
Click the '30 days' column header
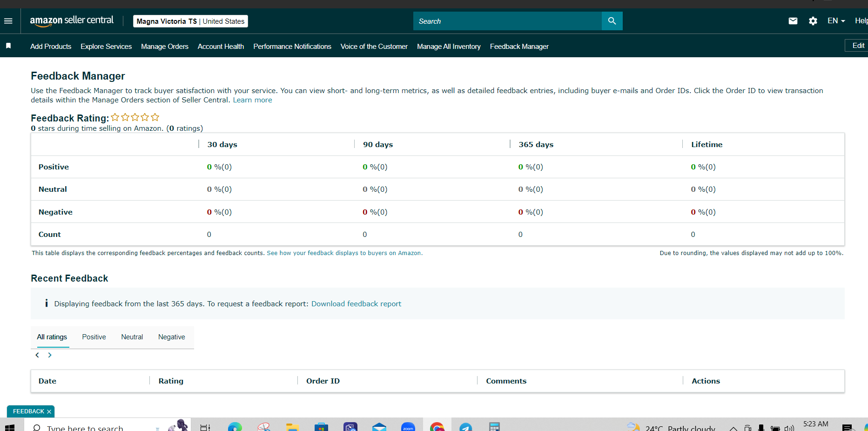pyautogui.click(x=222, y=145)
